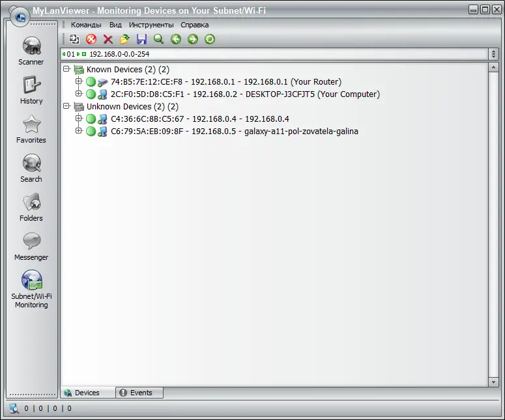Collapse the Unknown Devices group

[x=66, y=106]
